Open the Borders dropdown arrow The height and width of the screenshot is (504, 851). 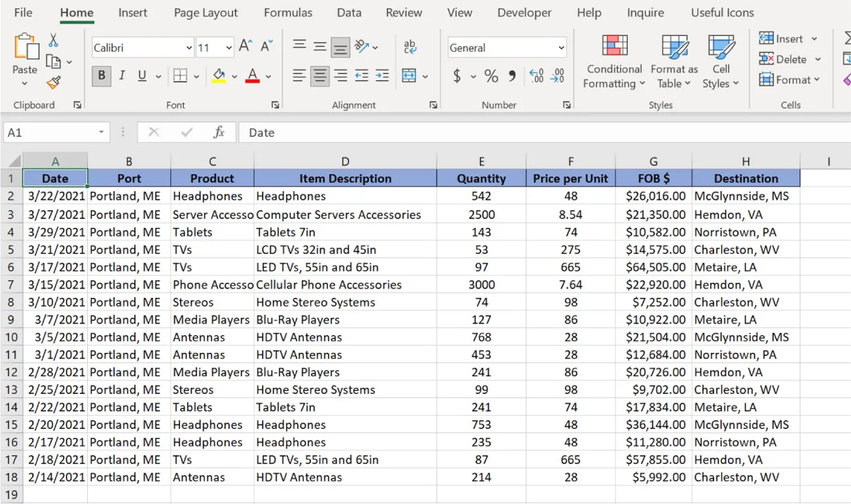pos(196,76)
